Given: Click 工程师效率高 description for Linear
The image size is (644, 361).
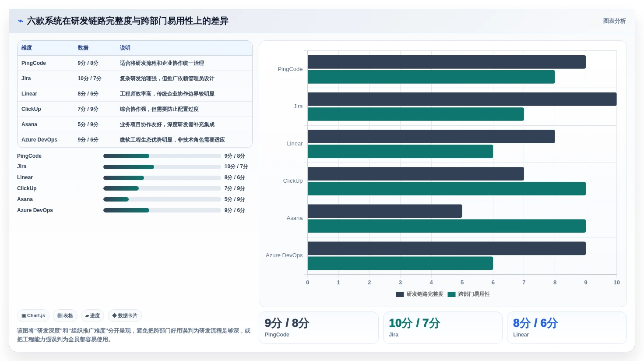Looking at the screenshot, I should coord(167,94).
